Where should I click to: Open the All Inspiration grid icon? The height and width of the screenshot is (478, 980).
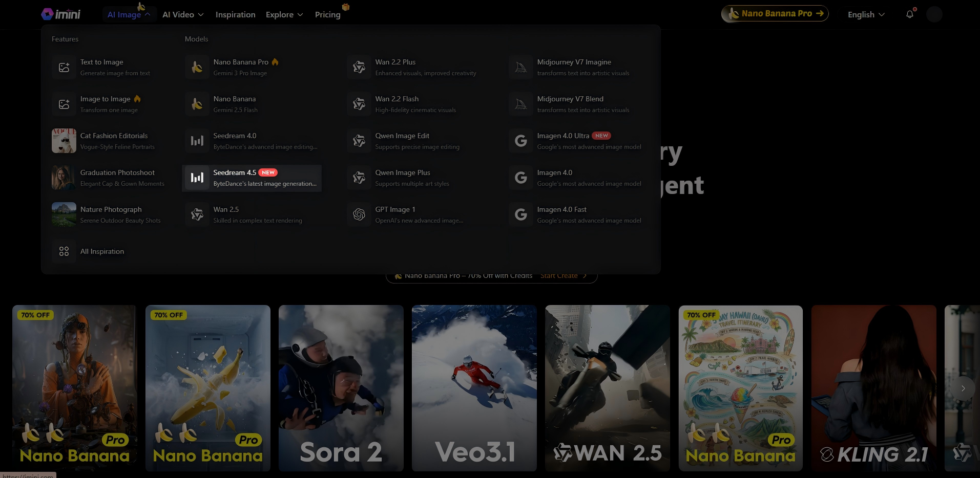tap(64, 251)
